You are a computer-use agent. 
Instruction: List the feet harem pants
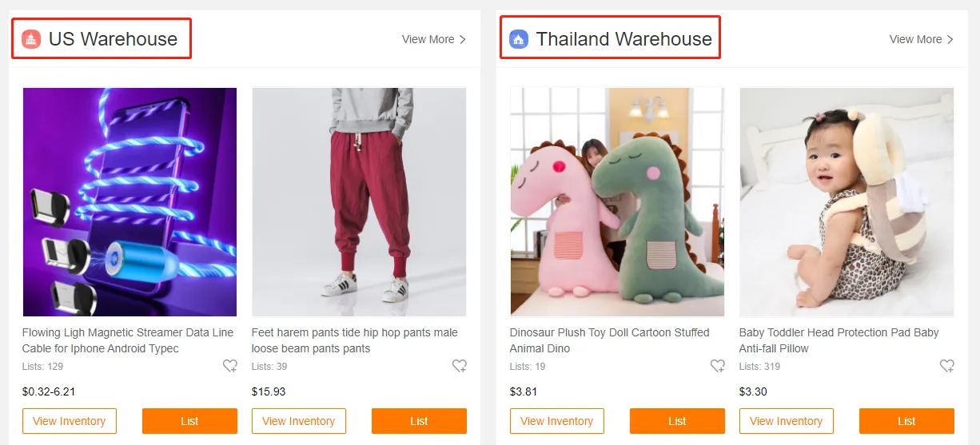(x=419, y=421)
